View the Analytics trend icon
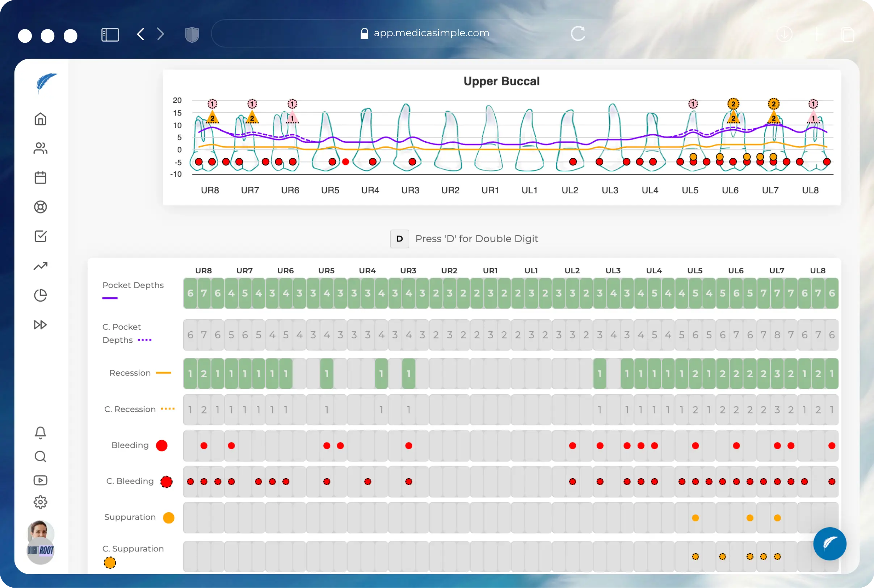Image resolution: width=874 pixels, height=588 pixels. coord(41,266)
